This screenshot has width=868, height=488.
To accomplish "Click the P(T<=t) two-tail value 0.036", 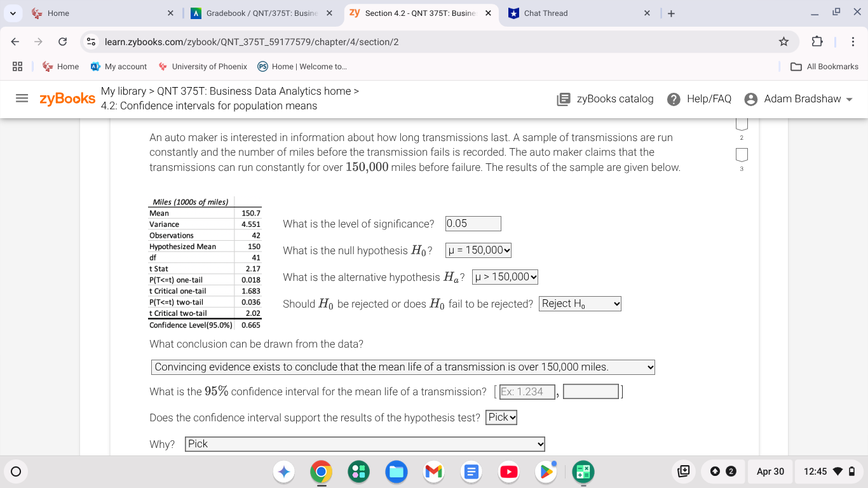I will pyautogui.click(x=251, y=302).
